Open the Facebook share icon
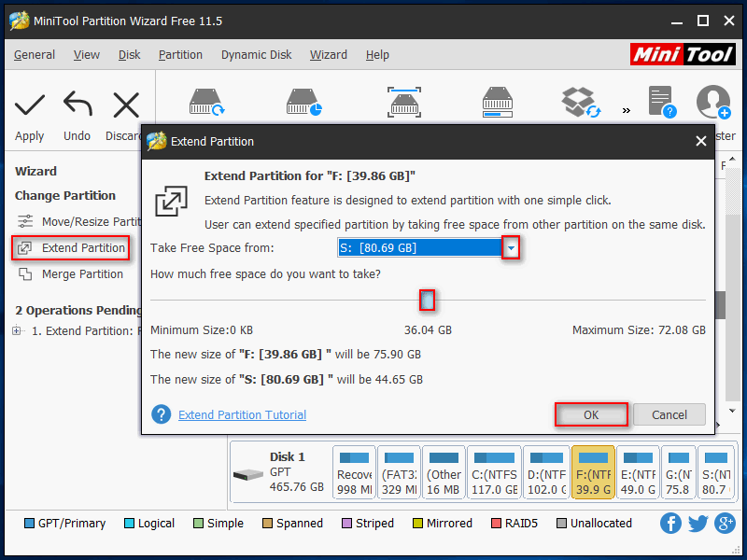 (670, 524)
